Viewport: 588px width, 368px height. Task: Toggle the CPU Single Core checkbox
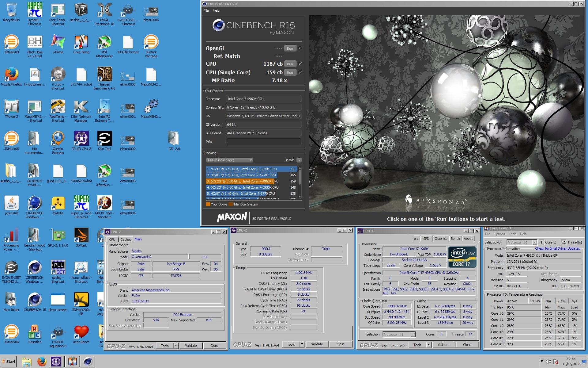tap(300, 72)
